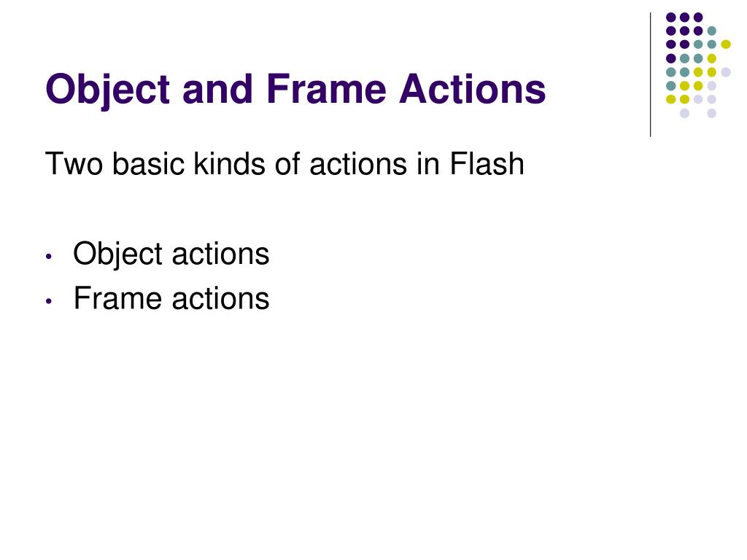Click the bottom-right lavender dot of the grid
747x560 pixels.
(712, 113)
